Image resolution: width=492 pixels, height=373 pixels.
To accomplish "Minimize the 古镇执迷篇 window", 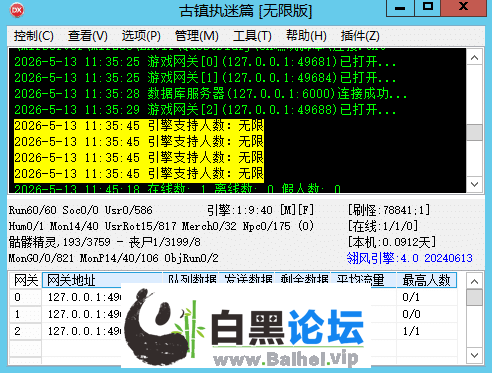I will [400, 8].
